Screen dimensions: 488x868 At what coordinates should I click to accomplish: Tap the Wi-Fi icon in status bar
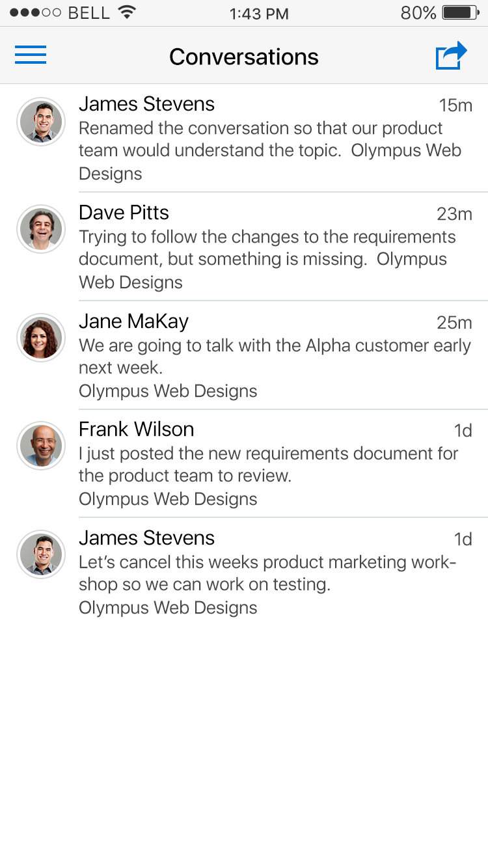[x=127, y=12]
